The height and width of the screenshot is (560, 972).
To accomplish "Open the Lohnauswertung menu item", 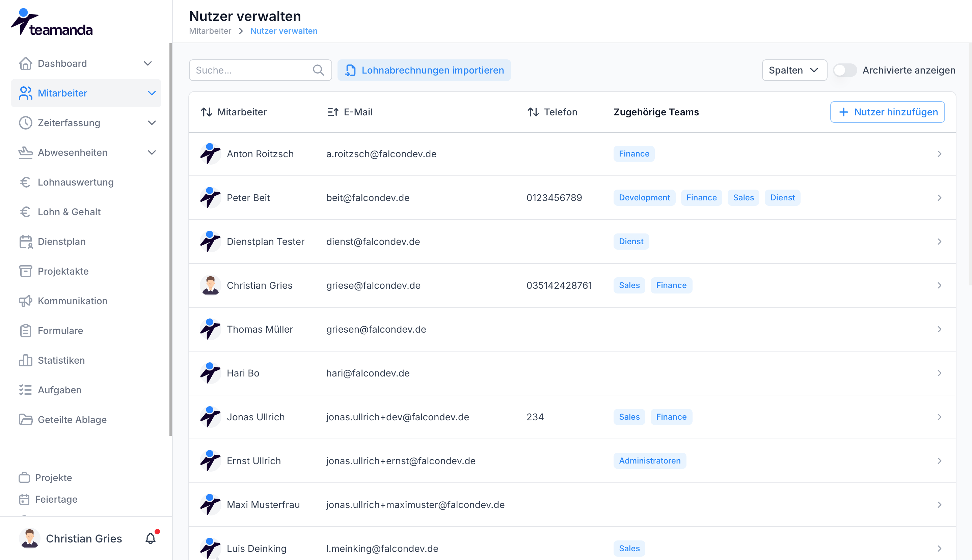I will [x=86, y=182].
